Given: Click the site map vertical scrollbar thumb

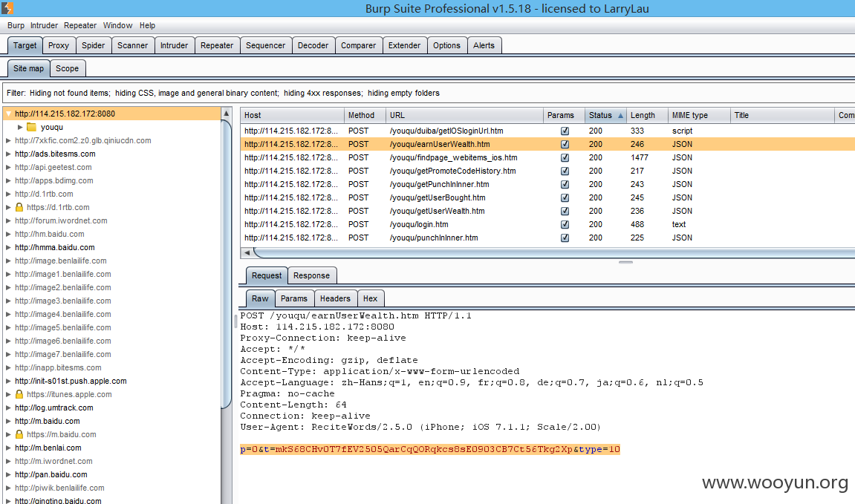Looking at the screenshot, I should coord(227,264).
